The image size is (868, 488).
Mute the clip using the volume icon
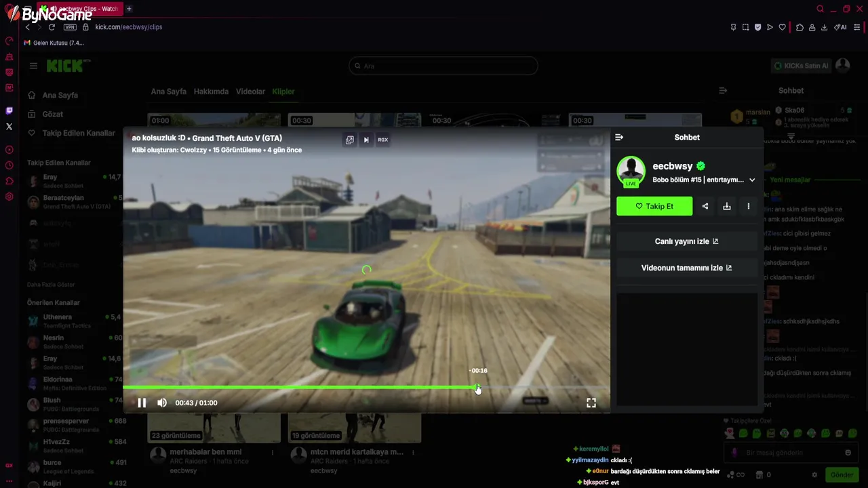pos(162,403)
